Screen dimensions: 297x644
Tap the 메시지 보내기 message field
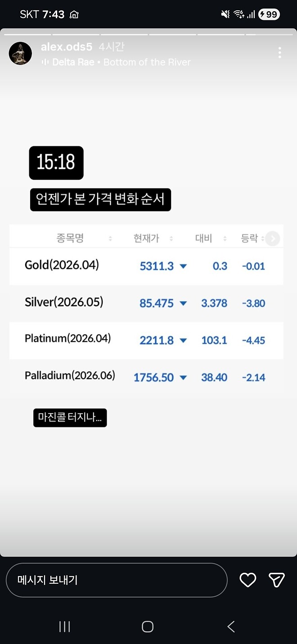pyautogui.click(x=117, y=580)
